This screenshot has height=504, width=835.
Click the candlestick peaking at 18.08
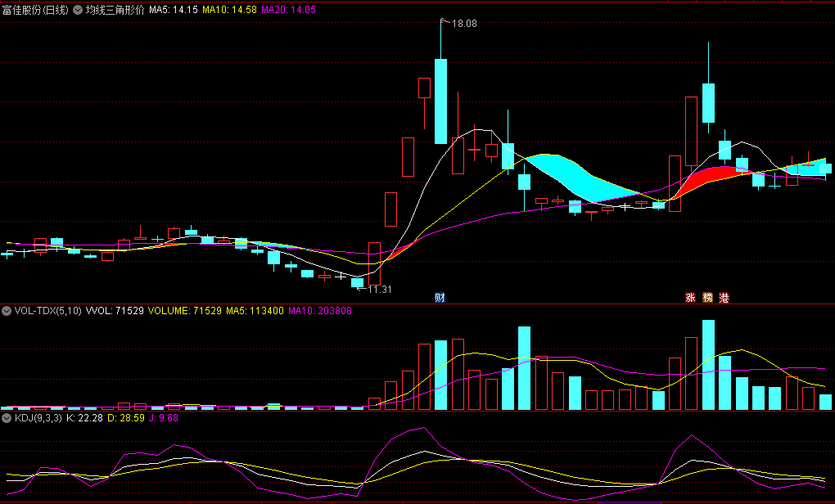click(441, 101)
